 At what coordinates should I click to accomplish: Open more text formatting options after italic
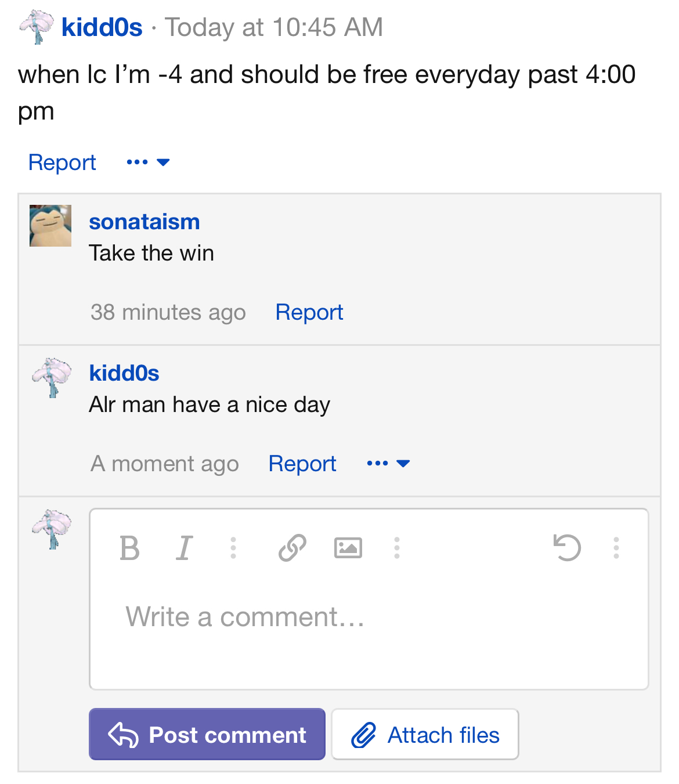coord(233,548)
